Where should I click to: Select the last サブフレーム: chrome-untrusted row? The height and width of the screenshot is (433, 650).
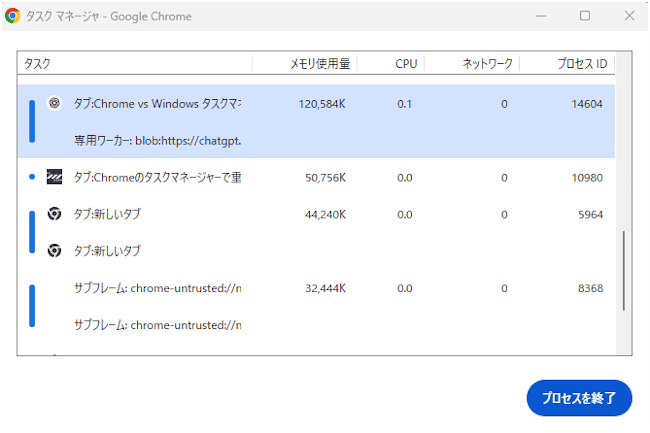(x=316, y=325)
